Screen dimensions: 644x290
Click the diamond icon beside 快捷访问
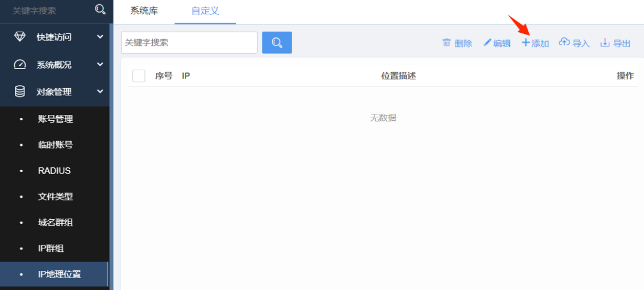[20, 37]
